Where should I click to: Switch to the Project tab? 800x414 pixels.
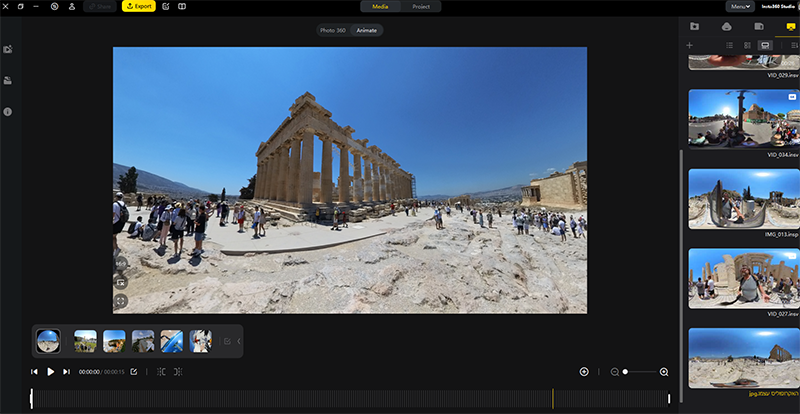[x=421, y=7]
